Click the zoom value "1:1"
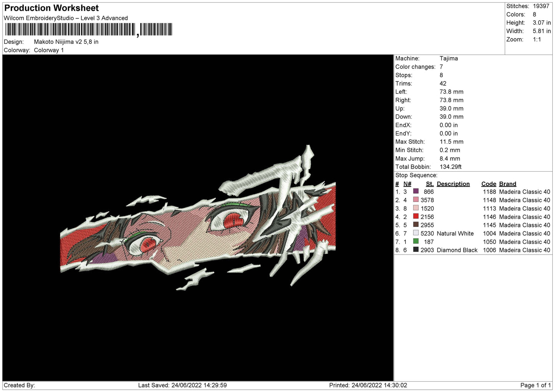The height and width of the screenshot is (392, 555). click(x=537, y=40)
